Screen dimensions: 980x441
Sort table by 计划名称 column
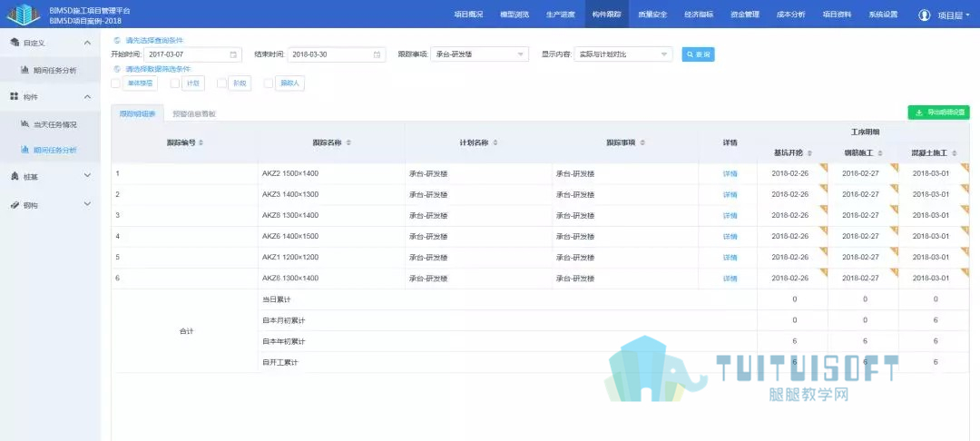pos(495,142)
